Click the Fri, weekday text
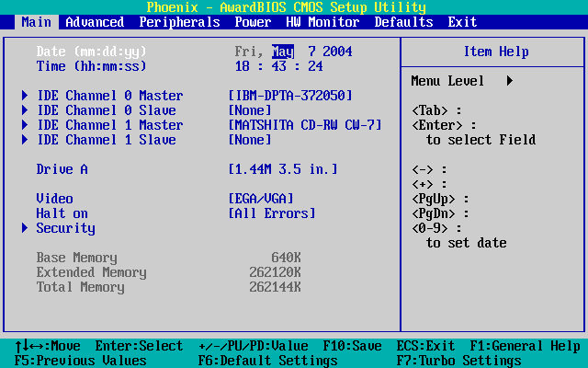 (249, 52)
